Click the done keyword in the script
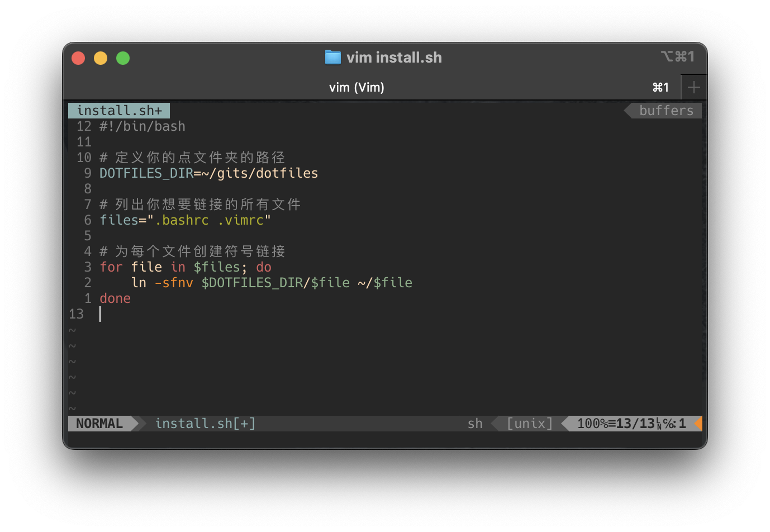 115,298
